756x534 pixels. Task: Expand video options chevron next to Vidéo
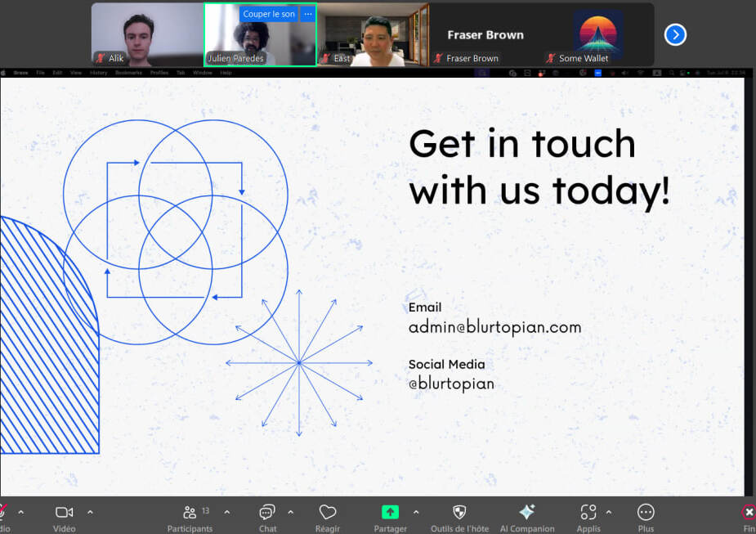click(90, 512)
